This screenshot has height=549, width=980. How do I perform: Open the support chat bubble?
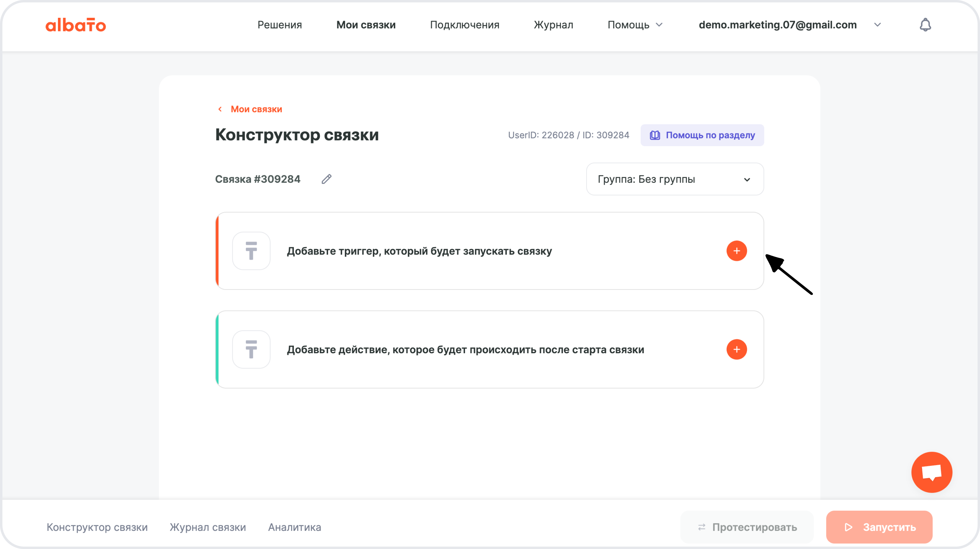pos(932,472)
